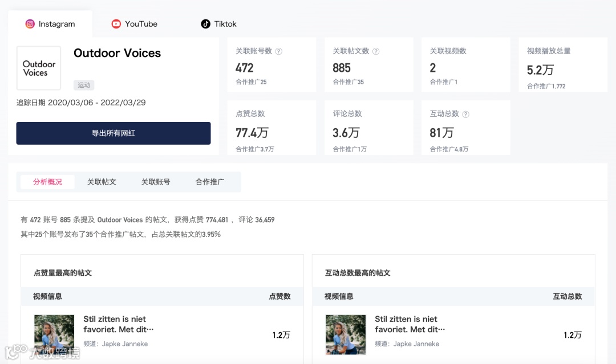616x364 pixels.
Task: Click 合作推广1万 under total comments
Action: coord(350,149)
